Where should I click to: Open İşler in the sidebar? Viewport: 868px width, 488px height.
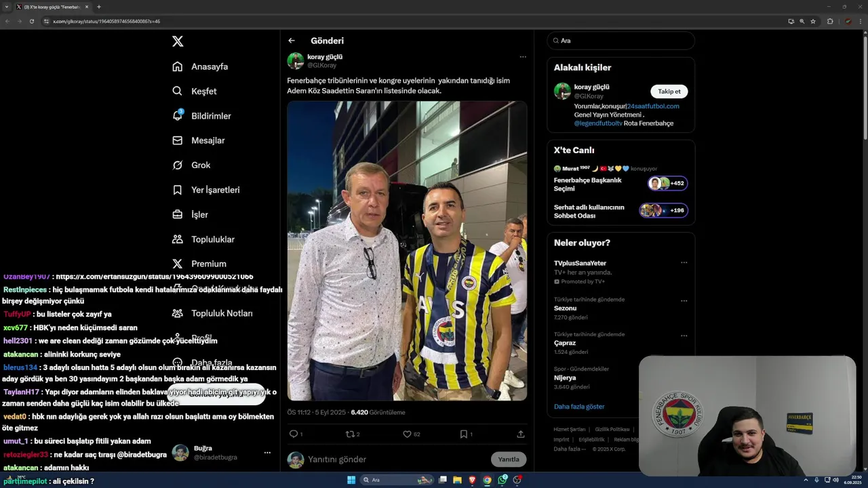[190, 214]
